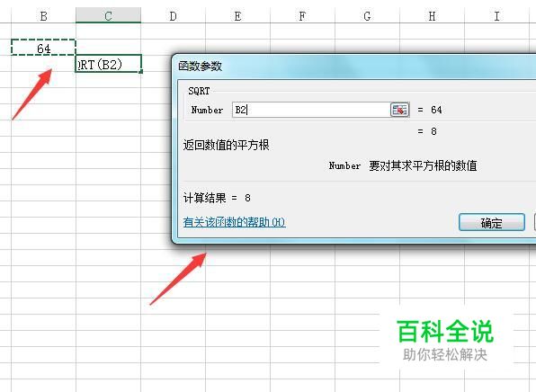Click cell B2 containing 64
The image size is (536, 392).
43,47
